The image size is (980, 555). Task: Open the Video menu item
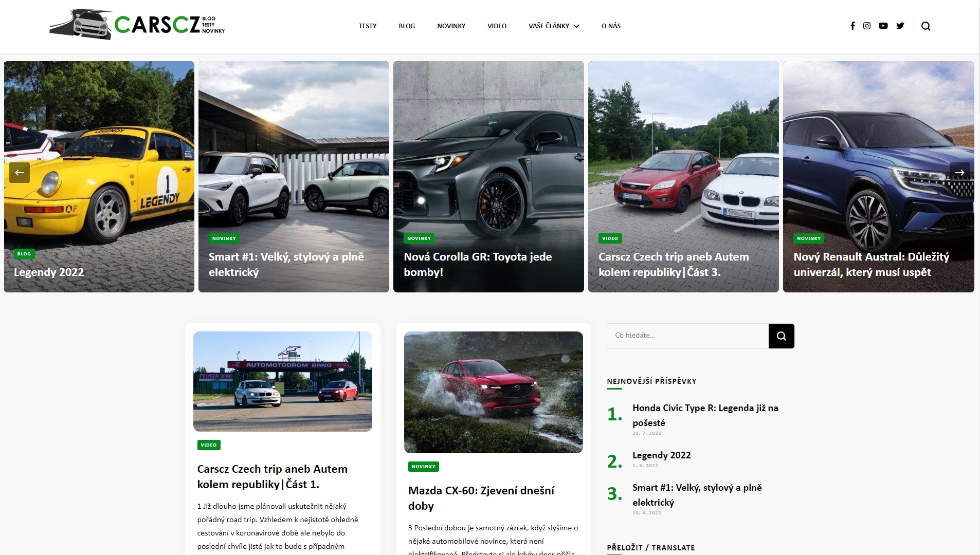coord(497,26)
